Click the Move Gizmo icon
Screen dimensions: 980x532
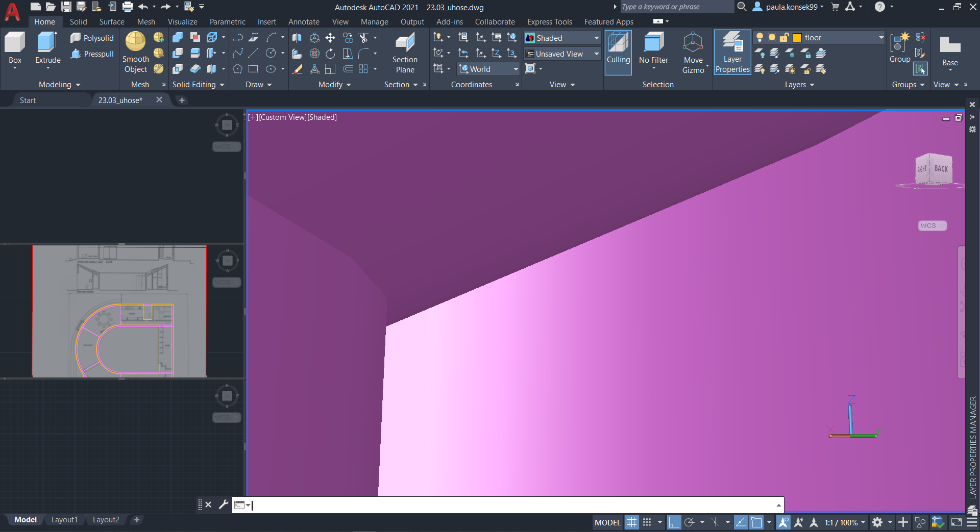click(x=693, y=53)
